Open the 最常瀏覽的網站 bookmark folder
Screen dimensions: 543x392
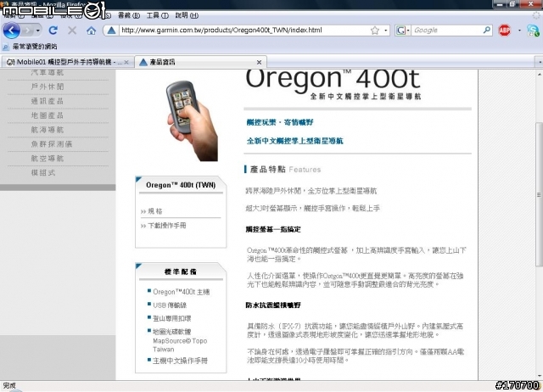pos(31,47)
